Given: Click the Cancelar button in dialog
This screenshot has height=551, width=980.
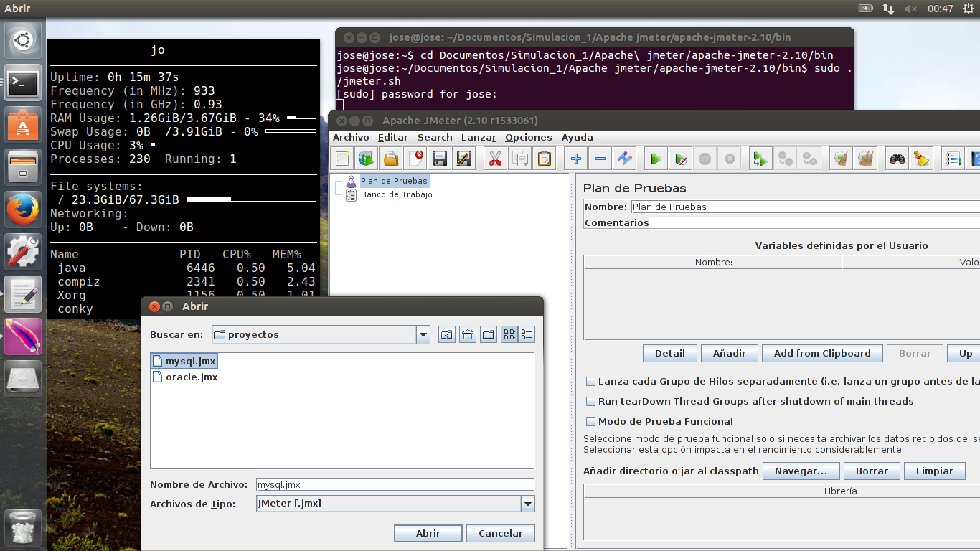Looking at the screenshot, I should (x=501, y=533).
